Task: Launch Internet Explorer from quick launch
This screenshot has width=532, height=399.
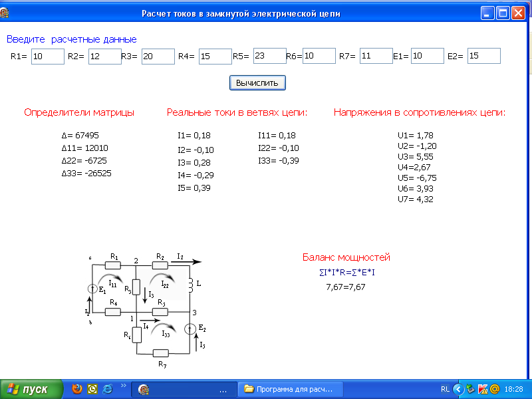Action: [108, 389]
